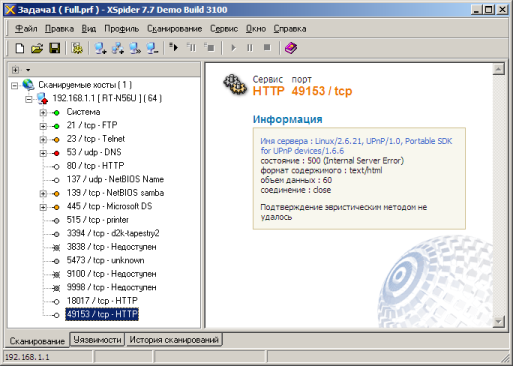Select host 192.168.1.1 [ RT-N56U ]
This screenshot has height=366, width=513.
[x=107, y=98]
